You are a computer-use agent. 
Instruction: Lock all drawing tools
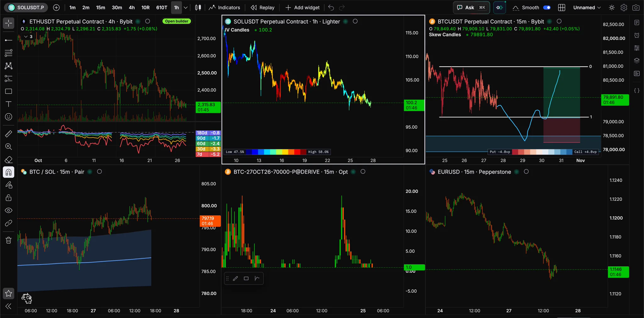tap(8, 198)
